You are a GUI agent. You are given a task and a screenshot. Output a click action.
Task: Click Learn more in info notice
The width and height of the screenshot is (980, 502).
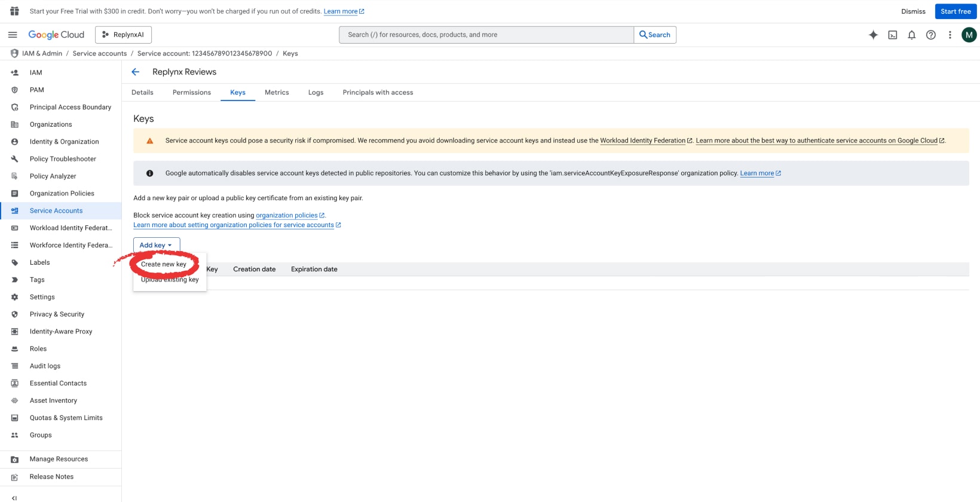click(x=760, y=173)
